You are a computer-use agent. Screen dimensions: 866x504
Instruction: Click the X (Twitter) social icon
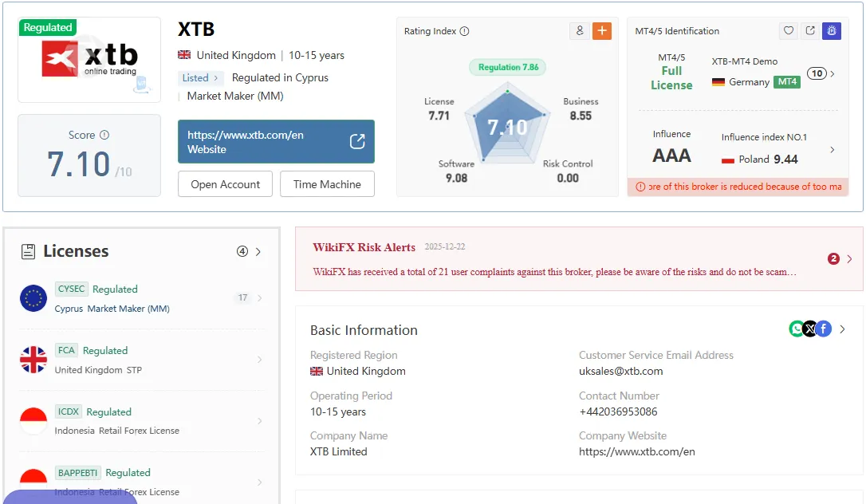[x=809, y=329]
